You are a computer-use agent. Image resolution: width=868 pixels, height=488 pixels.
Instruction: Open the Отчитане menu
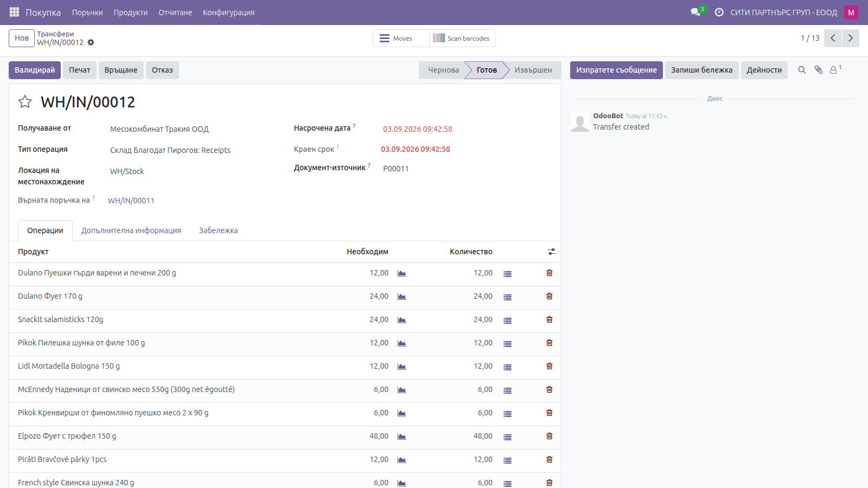(175, 12)
